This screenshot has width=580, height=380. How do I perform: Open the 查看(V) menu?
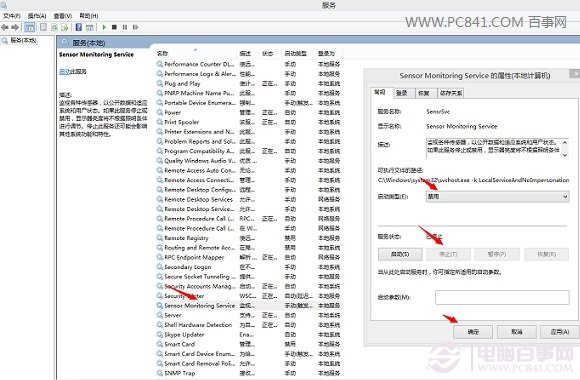[63, 16]
